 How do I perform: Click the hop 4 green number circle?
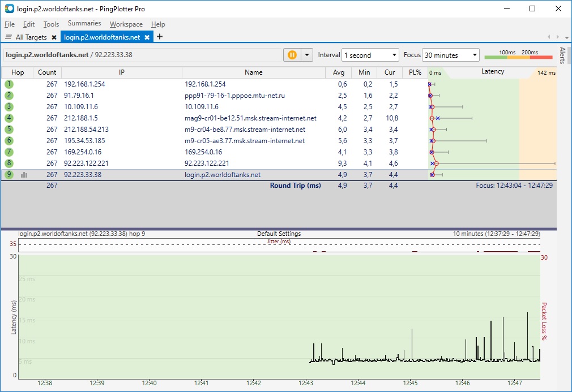(x=9, y=118)
